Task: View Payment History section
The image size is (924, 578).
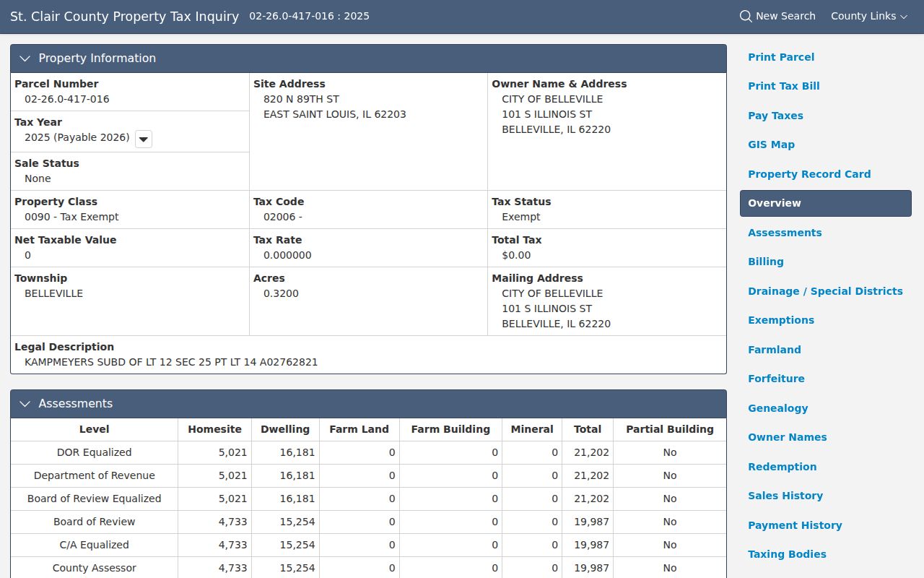Action: point(795,525)
